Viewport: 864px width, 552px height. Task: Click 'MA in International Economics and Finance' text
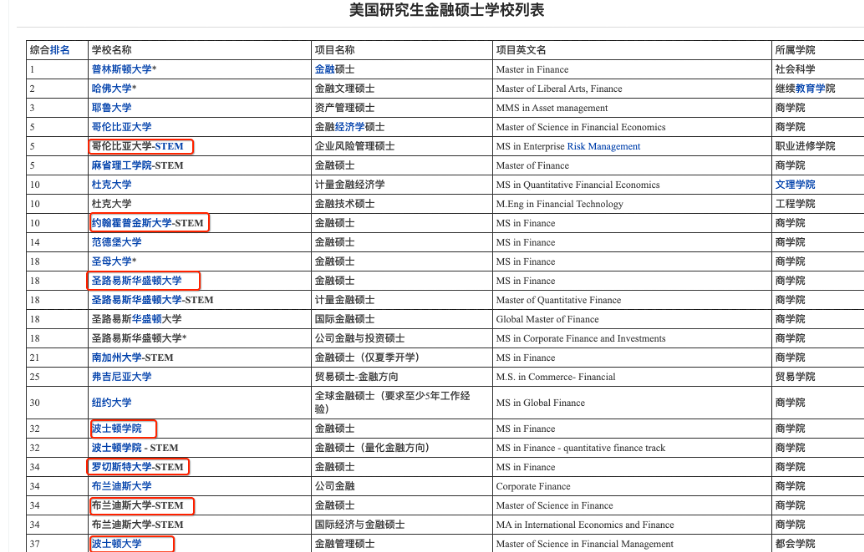coord(585,525)
